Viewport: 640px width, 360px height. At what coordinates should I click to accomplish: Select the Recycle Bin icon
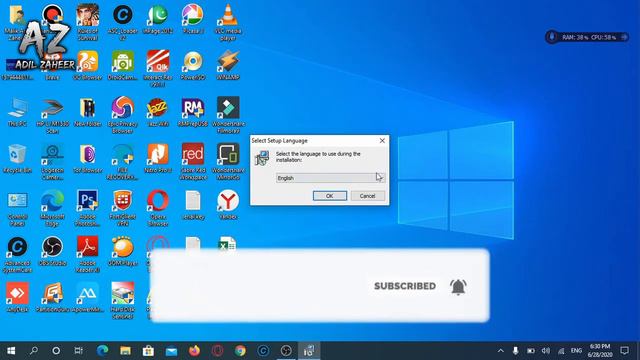point(17,158)
